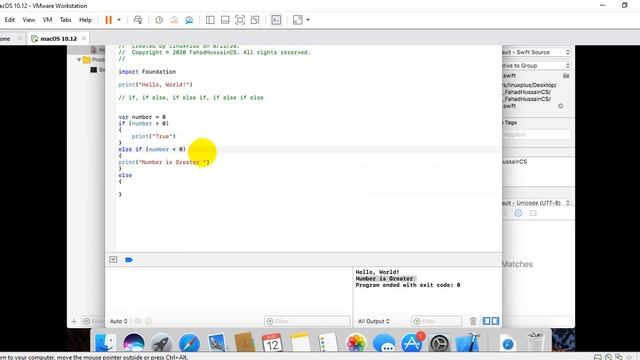This screenshot has width=640, height=360.
Task: Click the revert to snapshot icon
Action: coord(174,20)
